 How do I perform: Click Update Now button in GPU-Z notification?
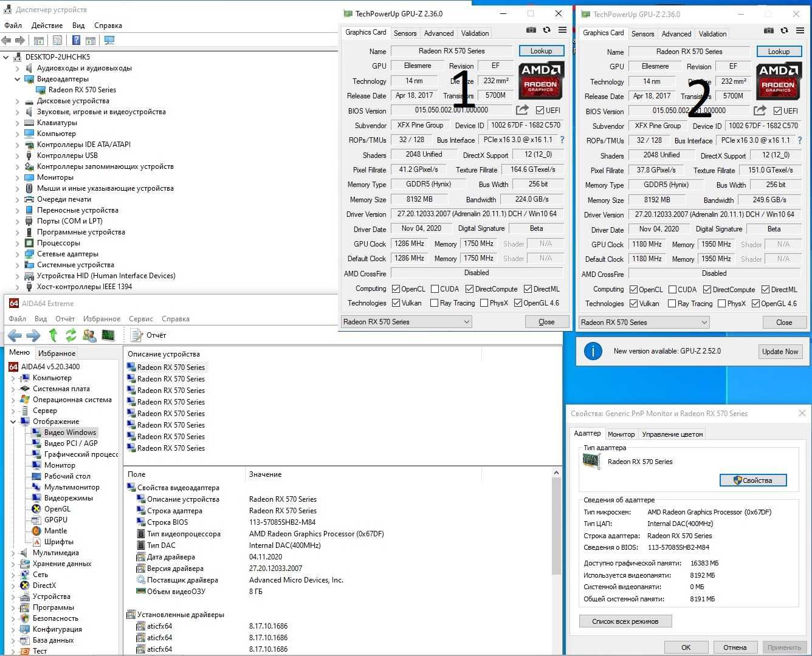[780, 352]
